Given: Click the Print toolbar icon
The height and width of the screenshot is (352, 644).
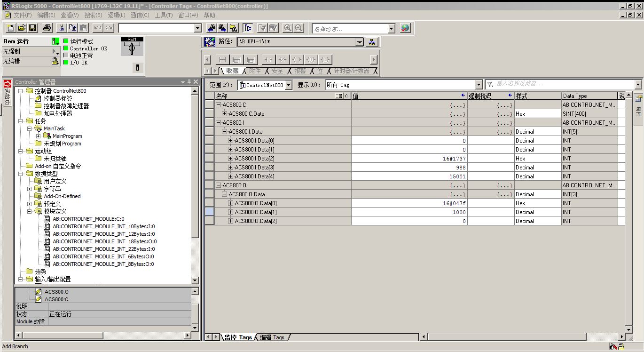Looking at the screenshot, I should [47, 28].
